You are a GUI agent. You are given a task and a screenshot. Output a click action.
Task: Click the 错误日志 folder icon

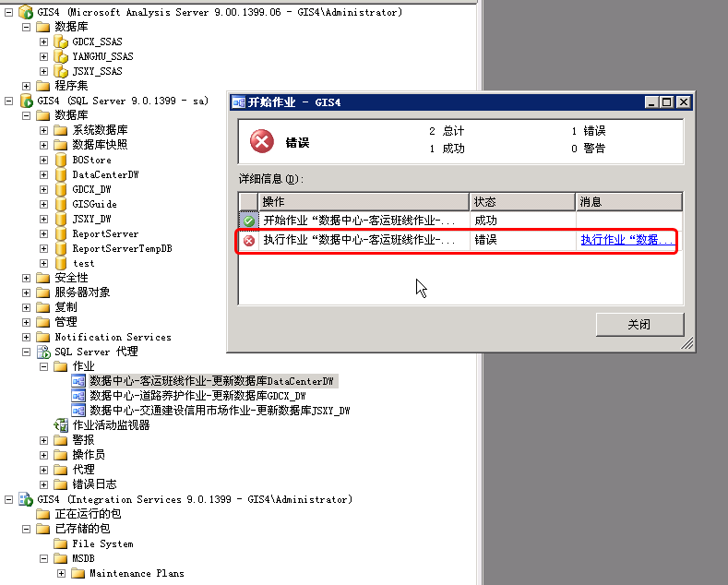(x=61, y=484)
